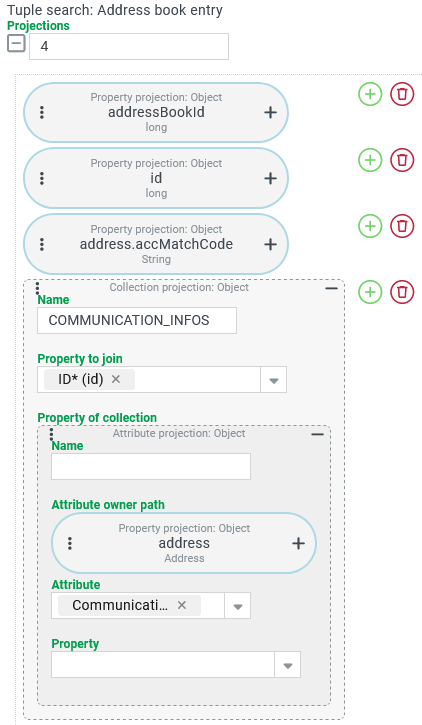The height and width of the screenshot is (725, 422).
Task: Expand the id property projection plus
Action: click(x=270, y=178)
